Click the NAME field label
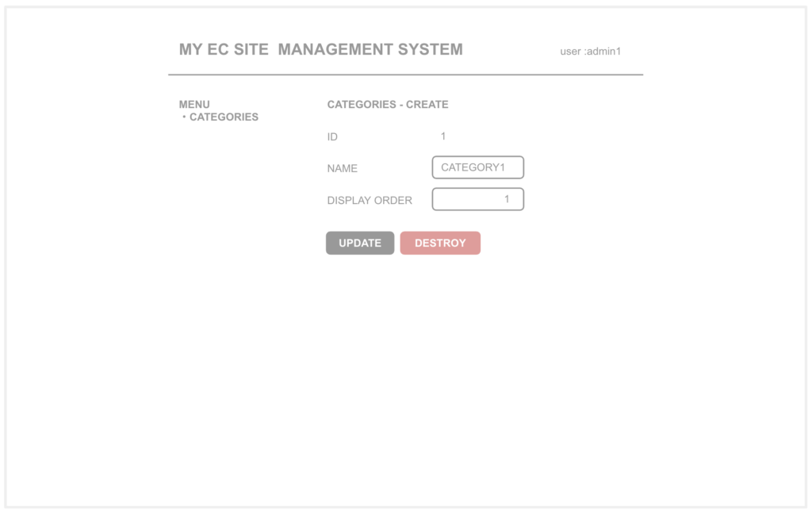The image size is (812, 514). [x=342, y=168]
